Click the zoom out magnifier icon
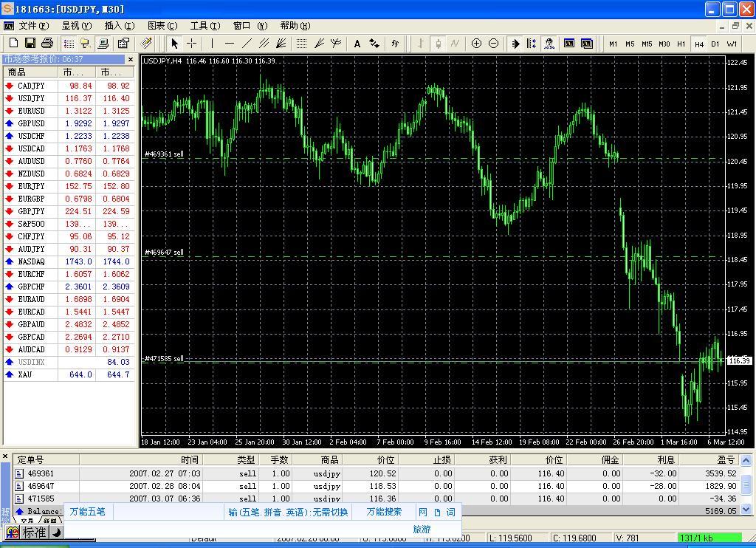 [x=493, y=44]
